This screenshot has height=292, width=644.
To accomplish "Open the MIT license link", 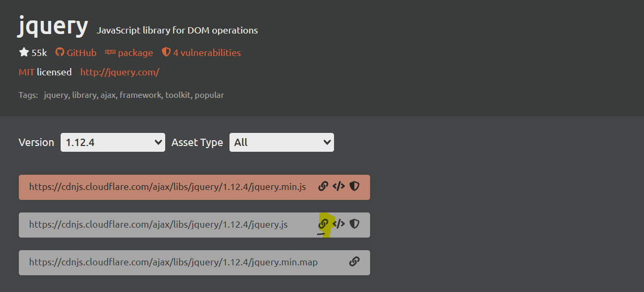I will (x=26, y=72).
